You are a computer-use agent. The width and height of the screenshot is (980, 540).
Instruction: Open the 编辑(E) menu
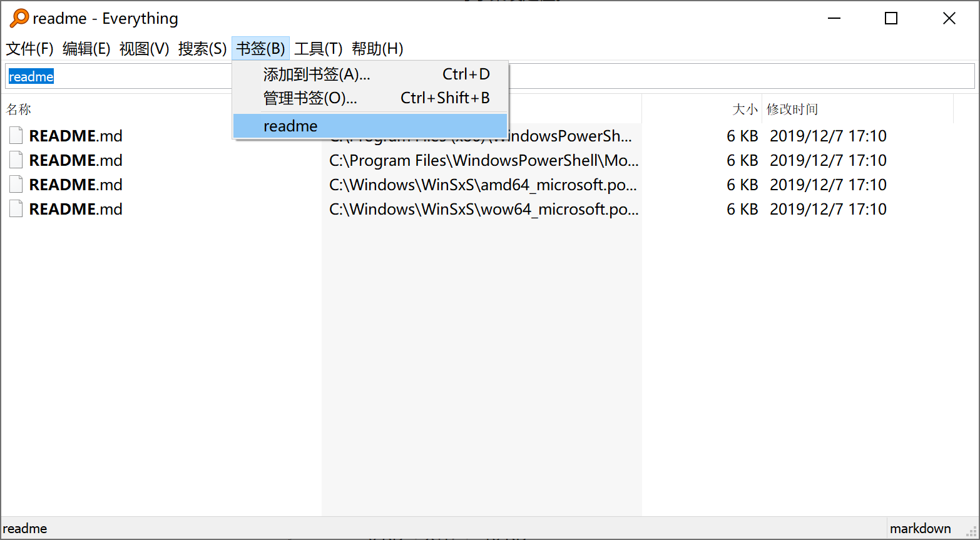point(86,49)
